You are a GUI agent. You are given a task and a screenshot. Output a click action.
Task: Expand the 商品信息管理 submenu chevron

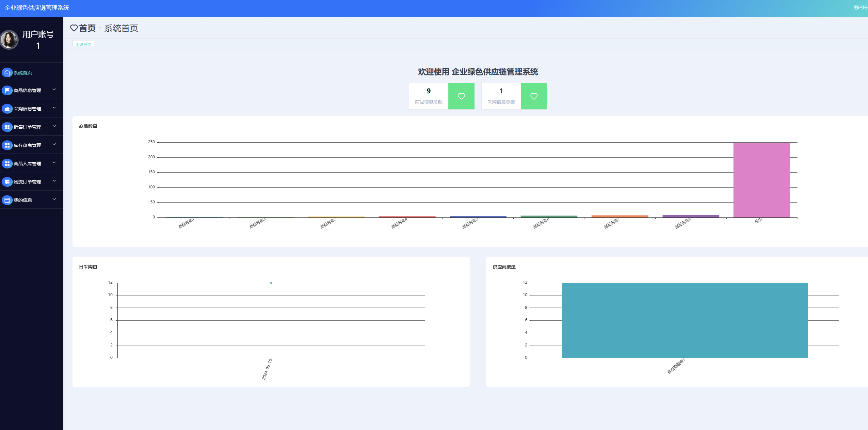(x=54, y=90)
